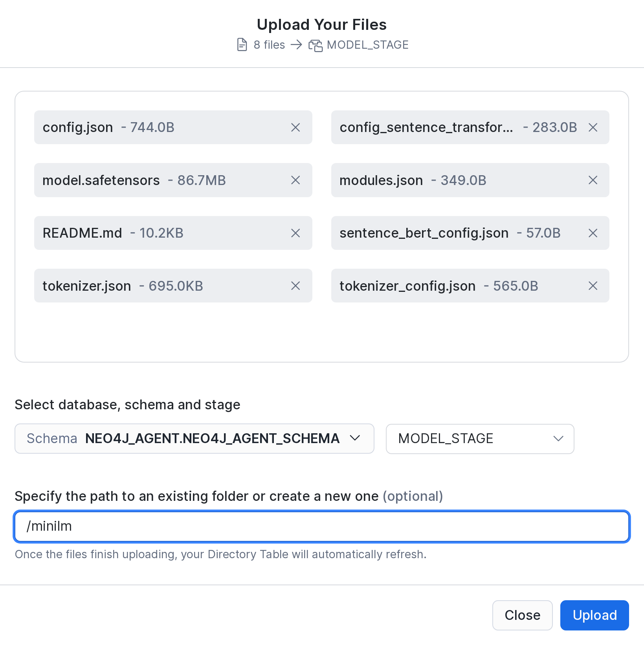Open the Schema NEO4J_AGENT.NEO4J_AGENT_SCHEMA dropdown
Viewport: 644px width, 645px height.
click(x=194, y=438)
